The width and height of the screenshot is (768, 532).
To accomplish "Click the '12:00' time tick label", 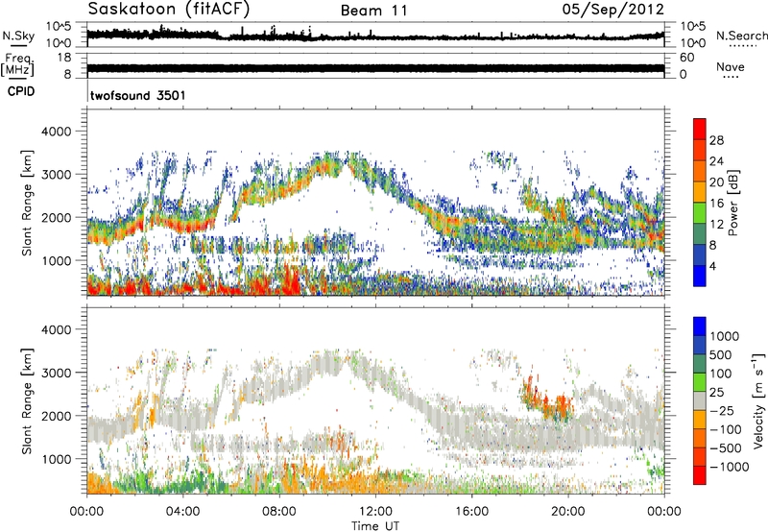I will (x=375, y=512).
